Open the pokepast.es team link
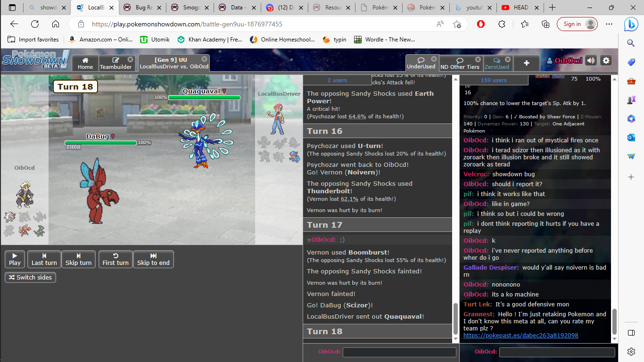644x362 pixels. coord(520,336)
